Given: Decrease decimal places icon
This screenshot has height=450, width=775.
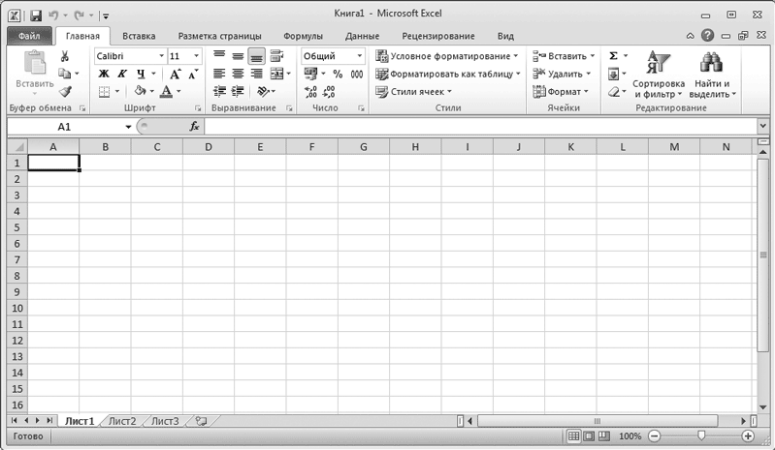Looking at the screenshot, I should (329, 91).
